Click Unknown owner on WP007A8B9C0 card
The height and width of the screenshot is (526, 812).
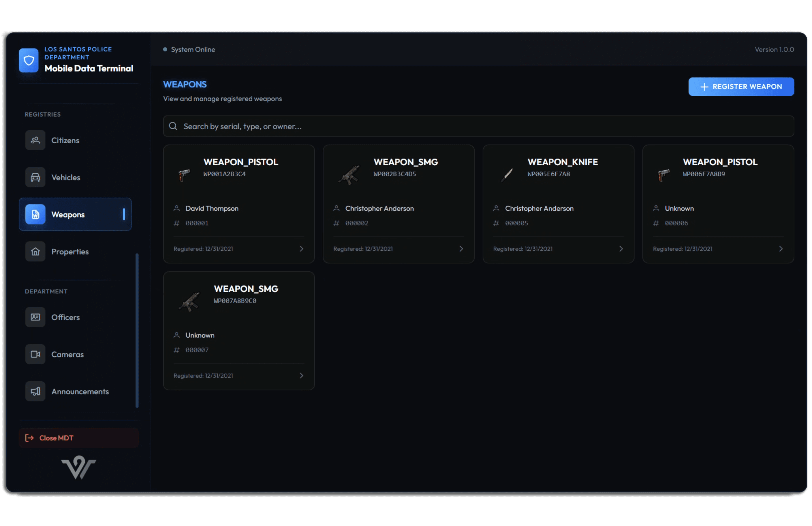(x=200, y=335)
